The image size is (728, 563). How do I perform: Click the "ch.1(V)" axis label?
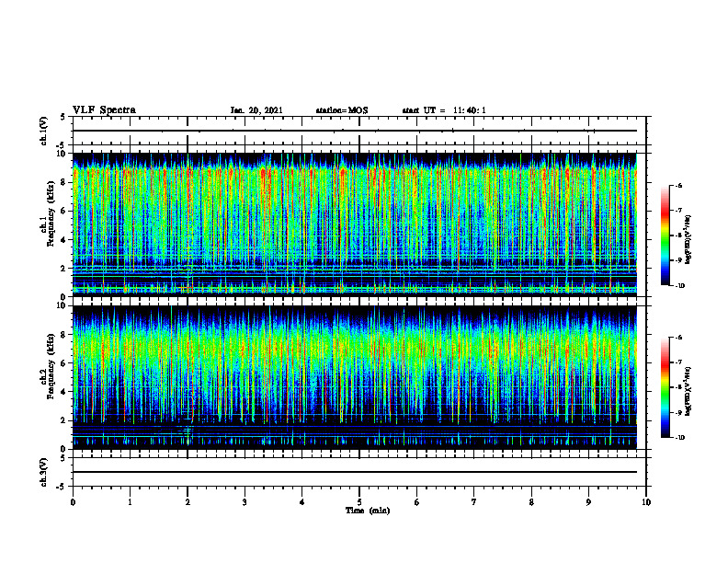click(44, 131)
